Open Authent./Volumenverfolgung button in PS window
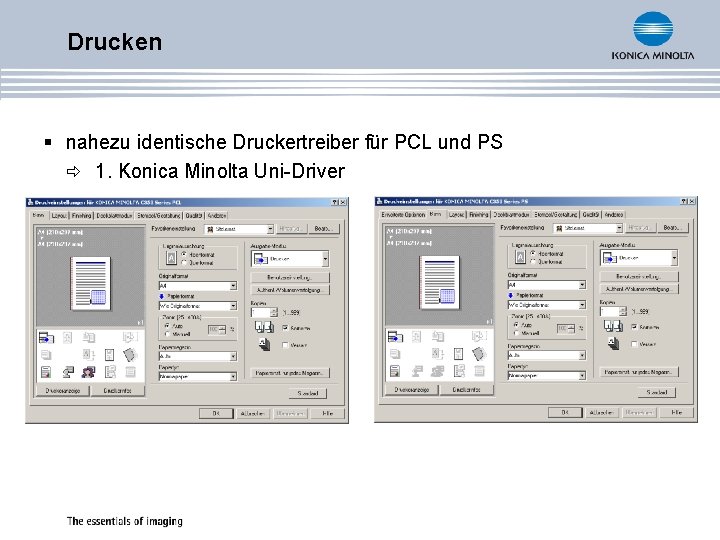 point(639,289)
